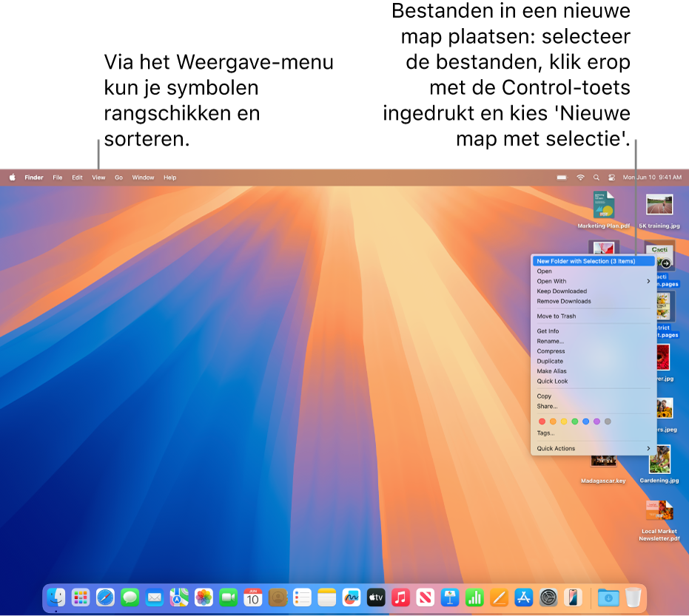The image size is (689, 616).
Task: Open the Music app in Dock
Action: point(401,598)
